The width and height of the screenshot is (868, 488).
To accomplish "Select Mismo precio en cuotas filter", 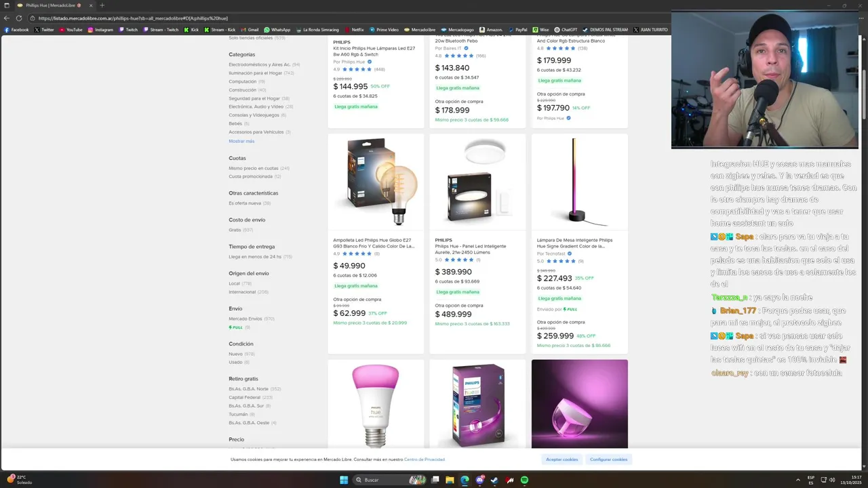I will (x=259, y=168).
